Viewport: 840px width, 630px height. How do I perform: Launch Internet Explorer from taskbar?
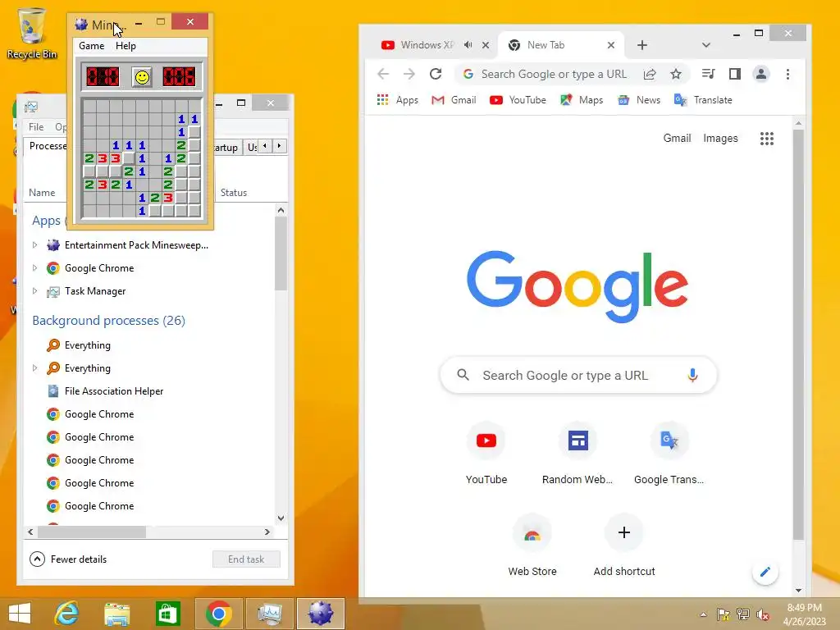(67, 614)
